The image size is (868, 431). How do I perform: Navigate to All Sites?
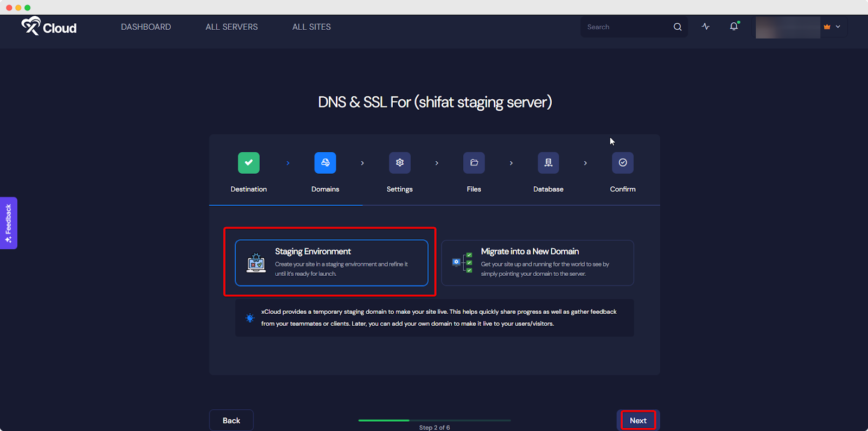(311, 27)
